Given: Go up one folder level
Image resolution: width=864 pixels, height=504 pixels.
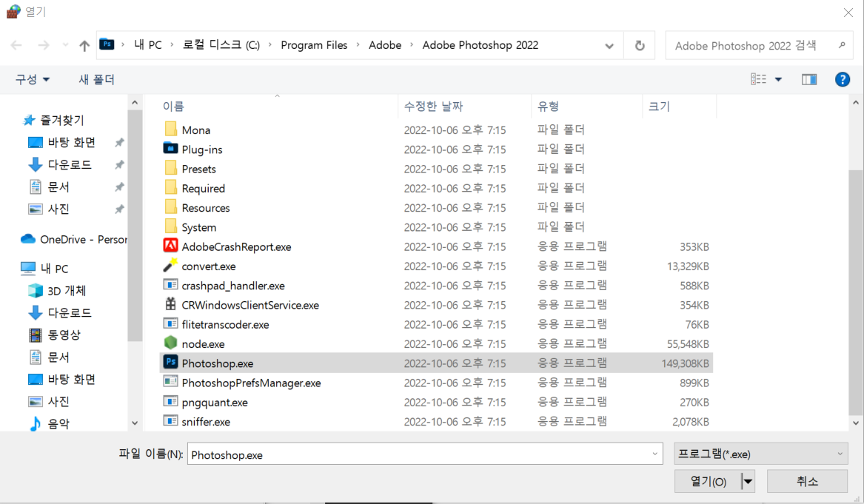Looking at the screenshot, I should (x=84, y=45).
